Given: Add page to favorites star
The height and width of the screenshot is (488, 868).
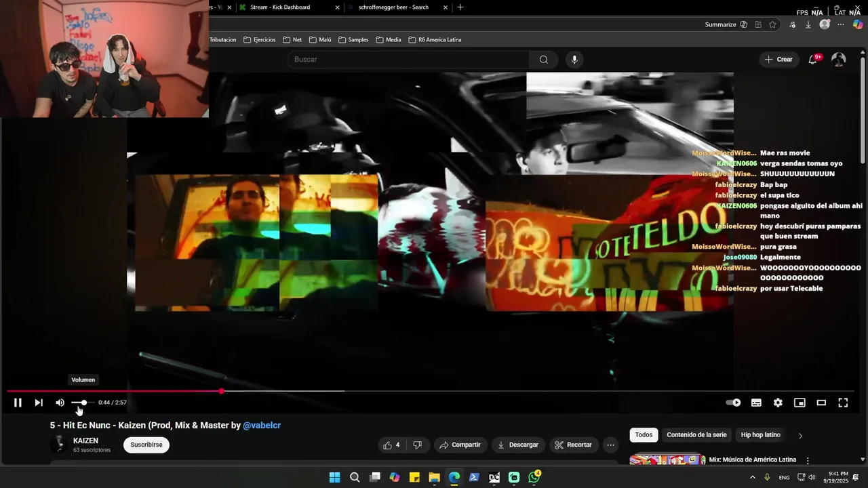Looking at the screenshot, I should 773,24.
